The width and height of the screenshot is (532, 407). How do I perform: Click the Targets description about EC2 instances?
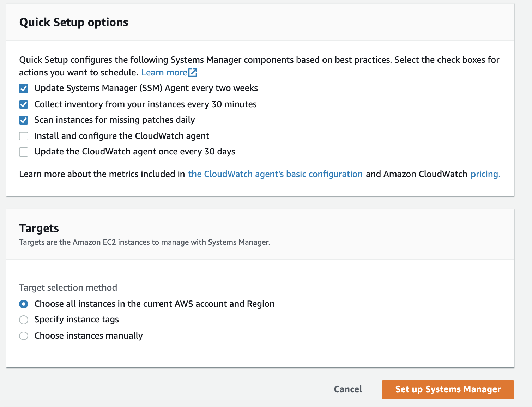(x=144, y=242)
